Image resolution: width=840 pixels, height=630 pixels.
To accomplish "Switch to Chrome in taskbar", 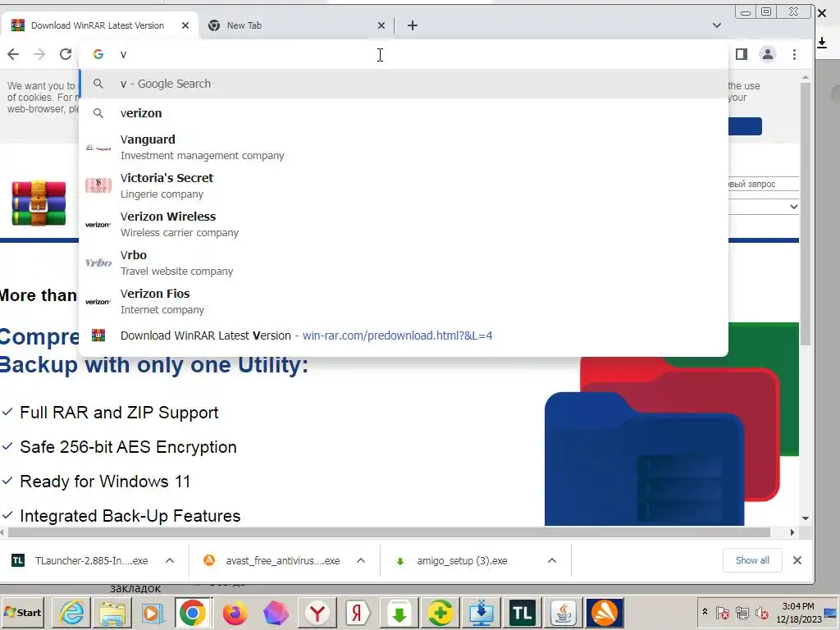I will click(x=193, y=613).
